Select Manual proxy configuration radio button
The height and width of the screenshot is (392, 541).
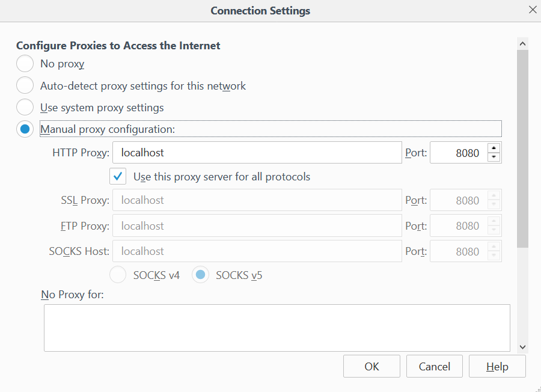[x=25, y=129]
